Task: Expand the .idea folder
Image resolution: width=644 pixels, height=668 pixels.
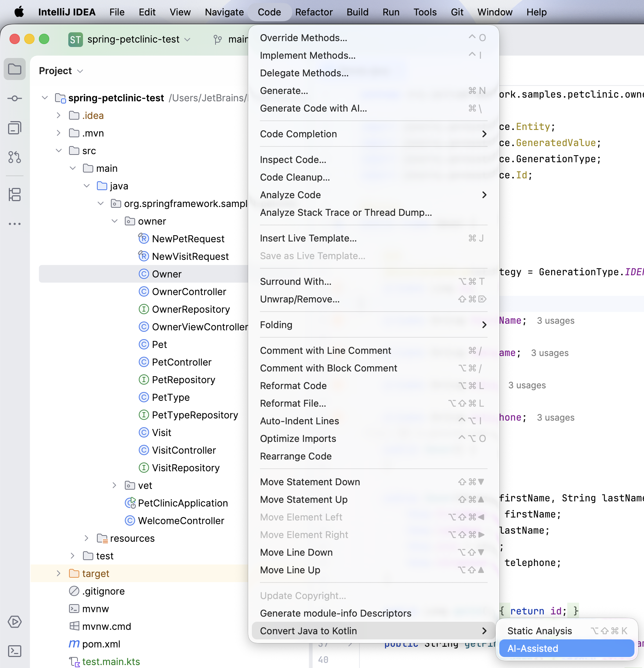Action: coord(58,116)
